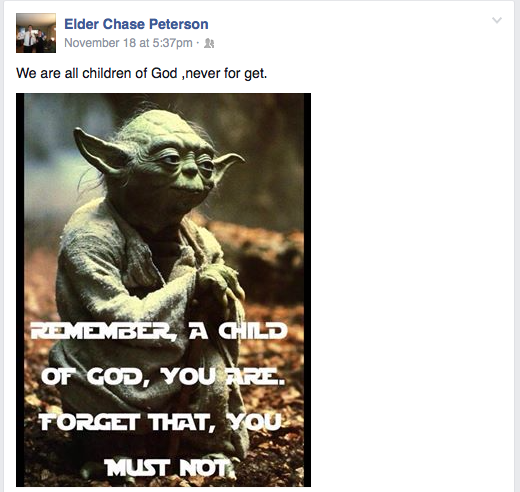Open the post options chevron
The height and width of the screenshot is (492, 520).
(x=497, y=20)
